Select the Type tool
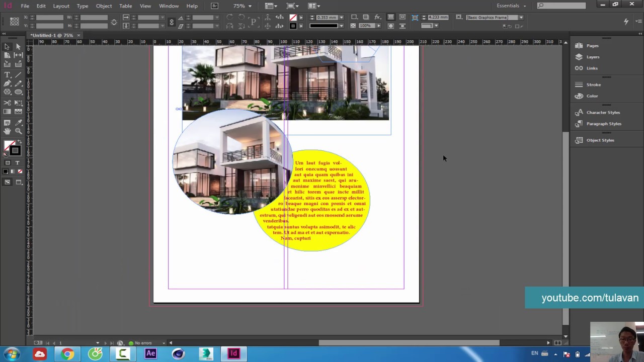The width and height of the screenshot is (644, 362). point(7,74)
